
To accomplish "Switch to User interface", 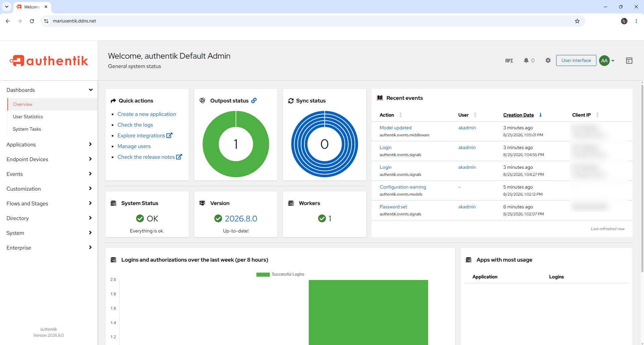I will (576, 61).
